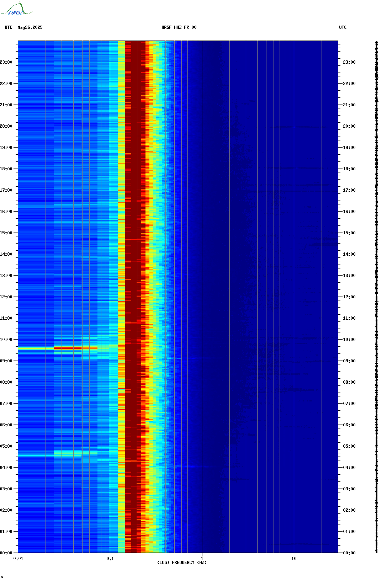
Task: Click the 1 Hz frequency axis label
Action: pyautogui.click(x=202, y=559)
